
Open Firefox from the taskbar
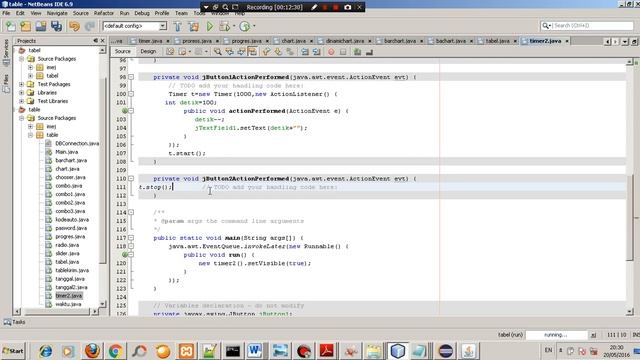point(92,351)
